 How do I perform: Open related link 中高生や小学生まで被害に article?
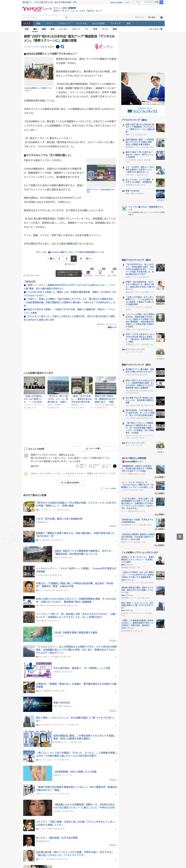point(70,311)
